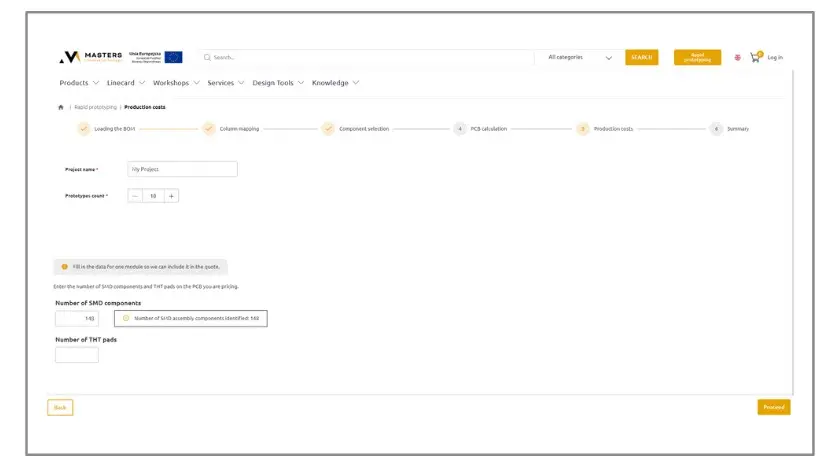Expand the Products menu
840x467 pixels.
click(x=79, y=83)
